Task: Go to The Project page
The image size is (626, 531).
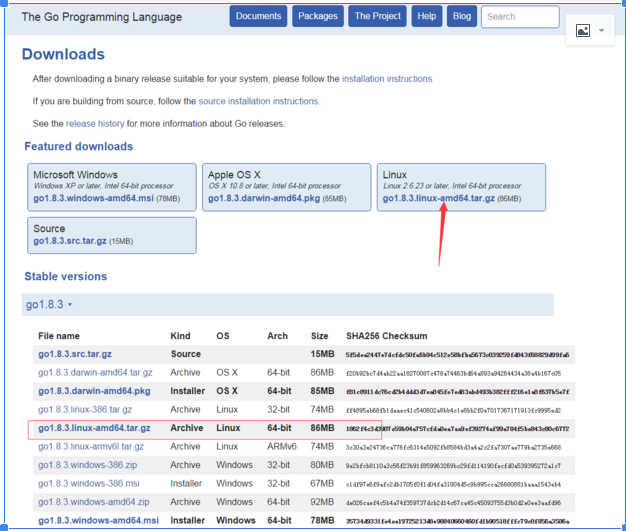Action: (x=378, y=17)
